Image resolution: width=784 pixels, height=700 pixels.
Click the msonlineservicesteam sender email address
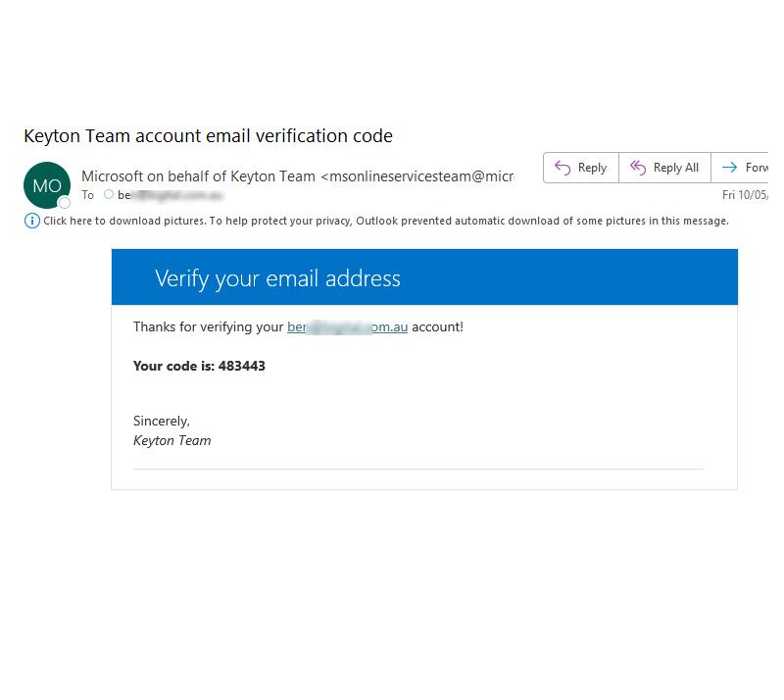coord(417,176)
